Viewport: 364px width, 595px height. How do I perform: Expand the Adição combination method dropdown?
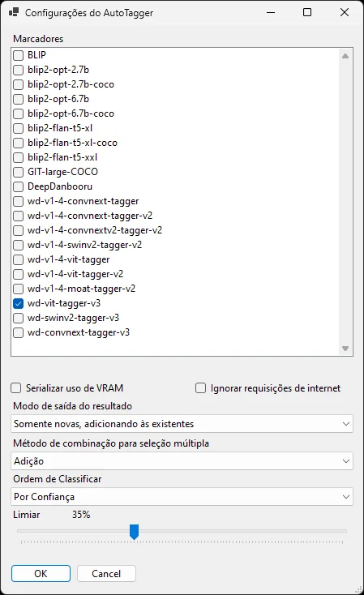tap(182, 460)
